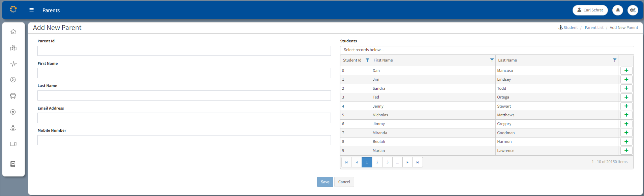Open the steering wheel sidebar icon
The width and height of the screenshot is (644, 196).
point(13,112)
